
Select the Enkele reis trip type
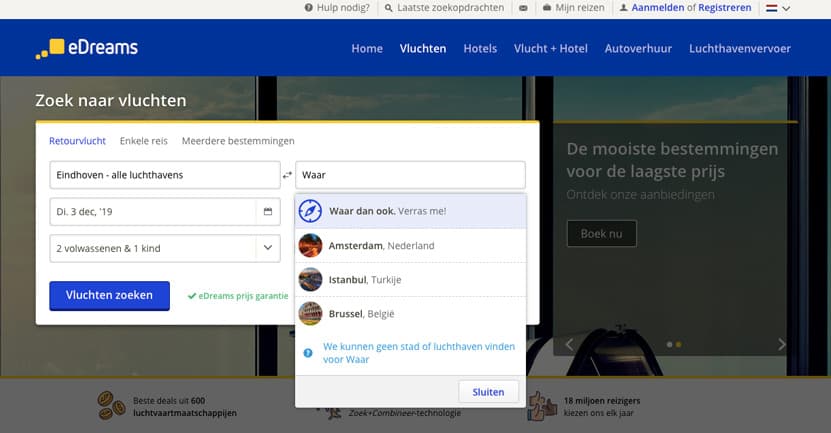point(144,141)
